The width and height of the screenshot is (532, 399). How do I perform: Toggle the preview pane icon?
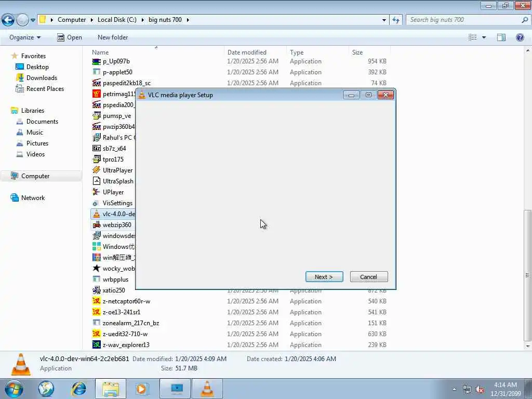(501, 37)
